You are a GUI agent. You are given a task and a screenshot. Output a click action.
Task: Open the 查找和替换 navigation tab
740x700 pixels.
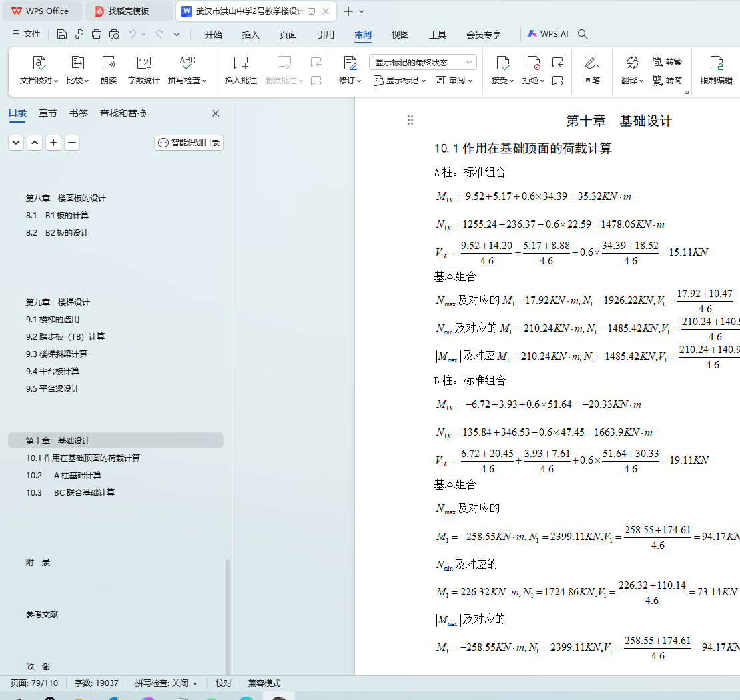tap(123, 113)
